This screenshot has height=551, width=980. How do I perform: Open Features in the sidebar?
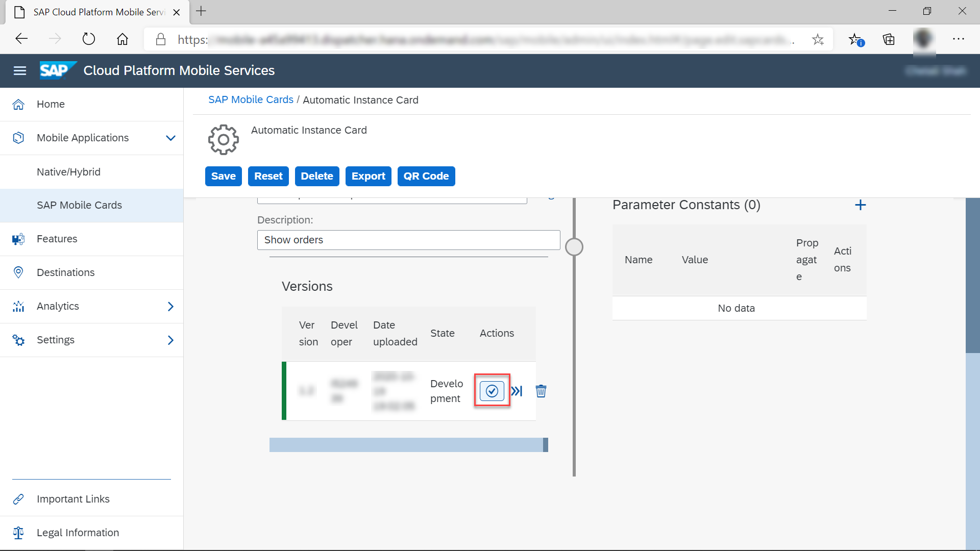tap(57, 239)
